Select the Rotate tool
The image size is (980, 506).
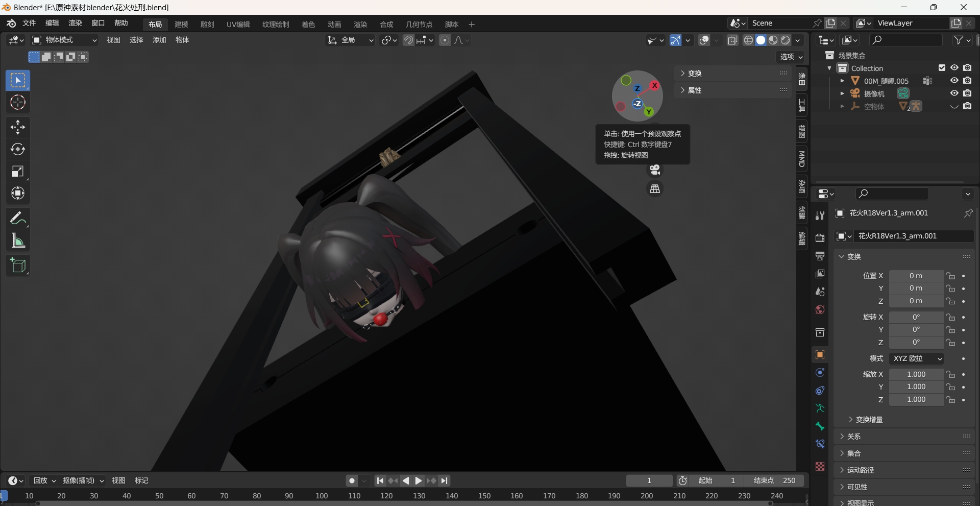18,149
